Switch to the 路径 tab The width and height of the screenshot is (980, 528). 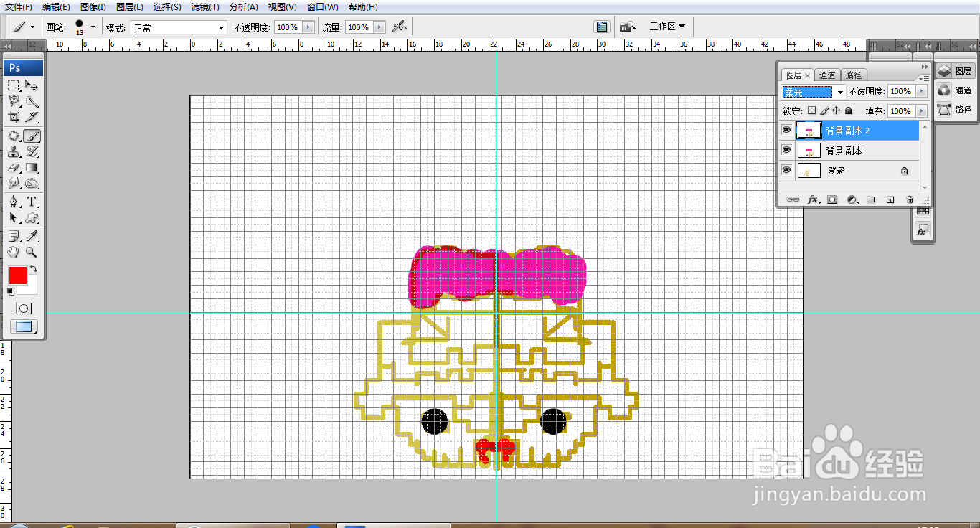[x=854, y=75]
